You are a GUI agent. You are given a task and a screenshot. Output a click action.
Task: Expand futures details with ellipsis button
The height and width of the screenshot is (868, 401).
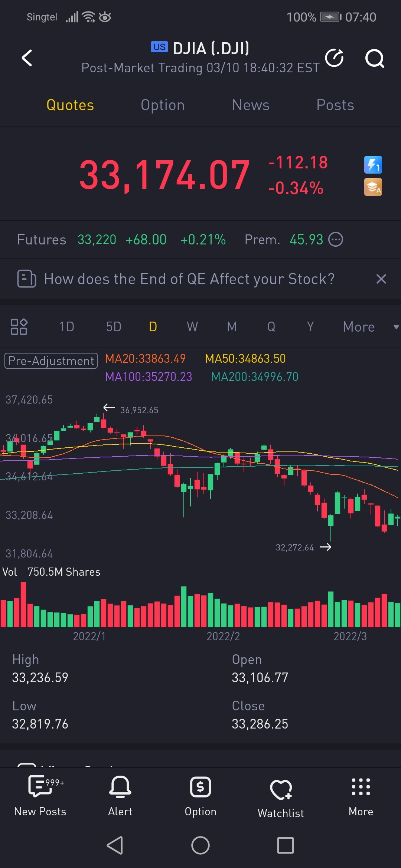(x=336, y=240)
